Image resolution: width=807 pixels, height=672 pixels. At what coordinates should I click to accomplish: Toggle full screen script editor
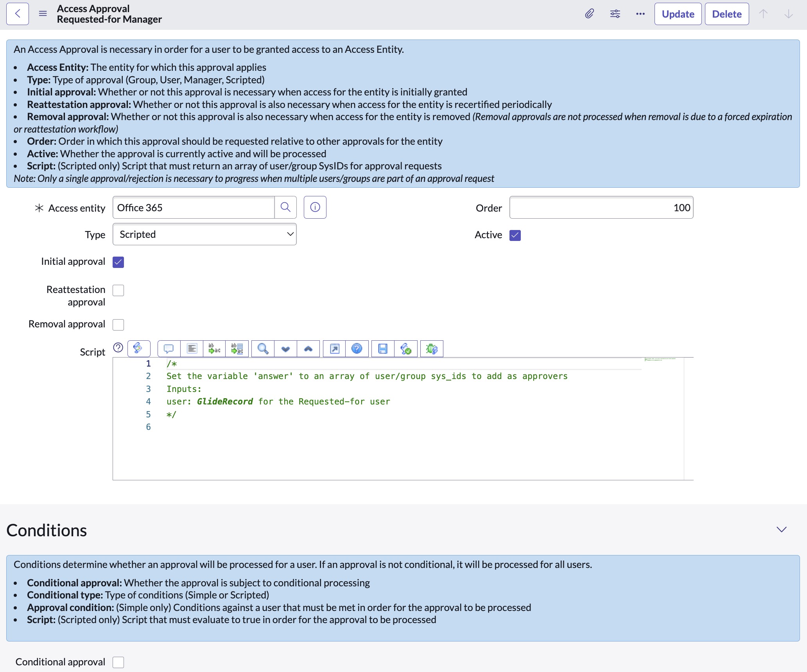[x=335, y=349]
